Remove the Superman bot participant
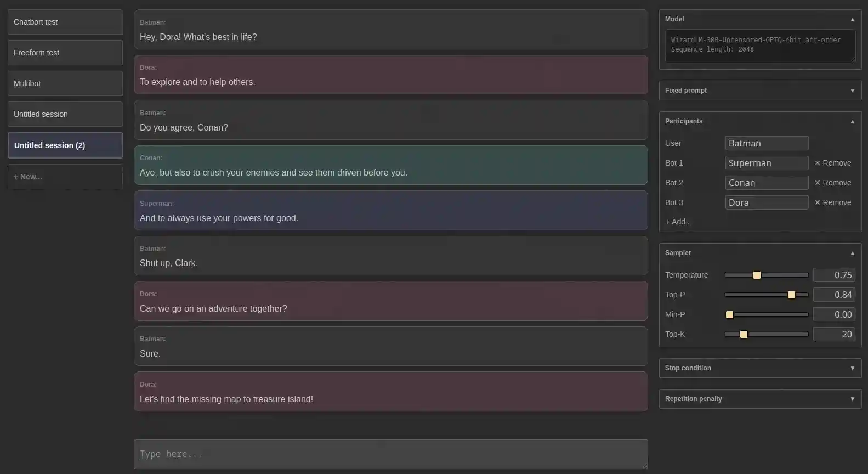 click(x=832, y=163)
